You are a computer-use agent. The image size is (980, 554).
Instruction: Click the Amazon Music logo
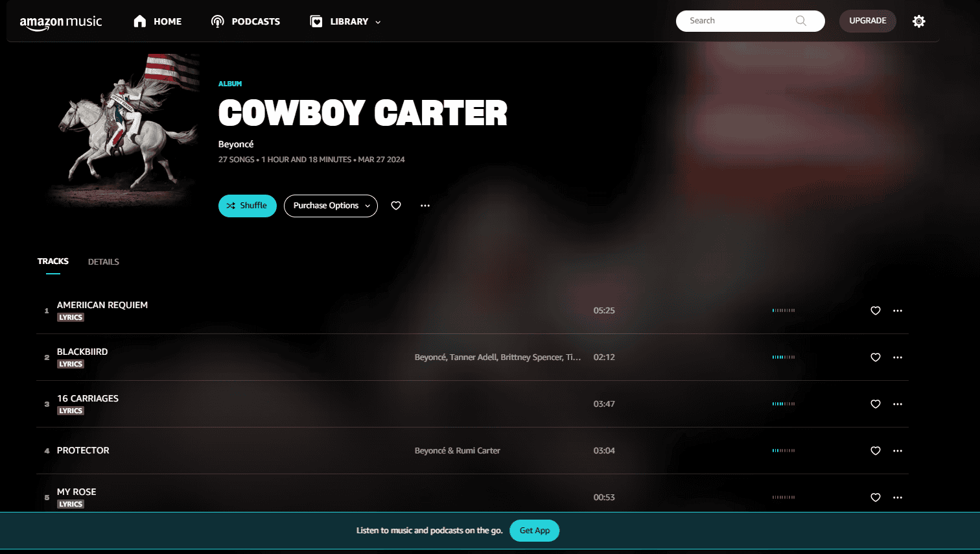(x=61, y=23)
